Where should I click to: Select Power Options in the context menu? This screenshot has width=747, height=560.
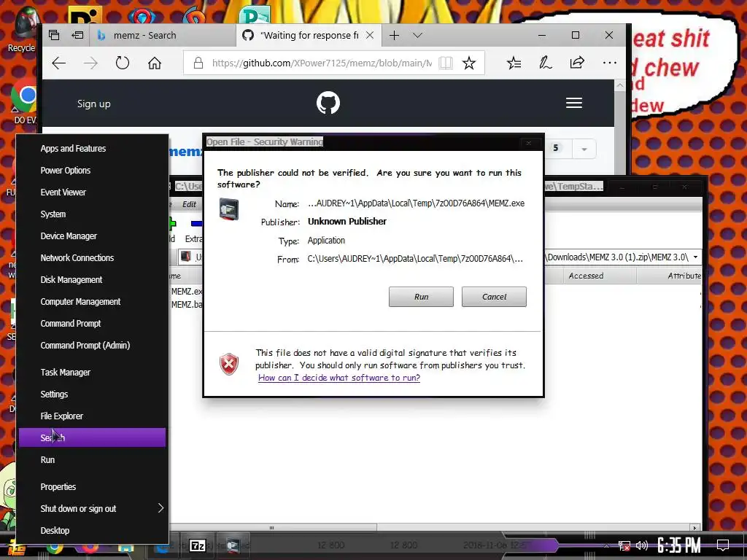[x=65, y=171]
